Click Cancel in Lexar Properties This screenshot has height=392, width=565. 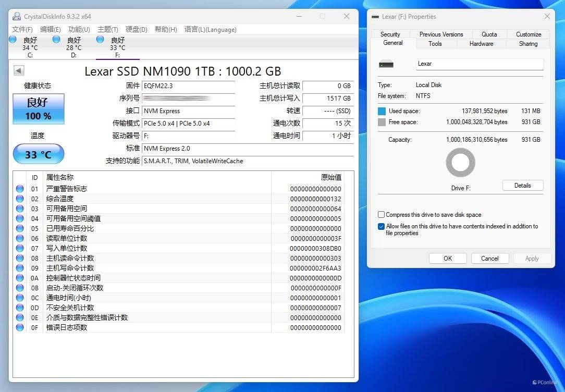[x=490, y=259]
